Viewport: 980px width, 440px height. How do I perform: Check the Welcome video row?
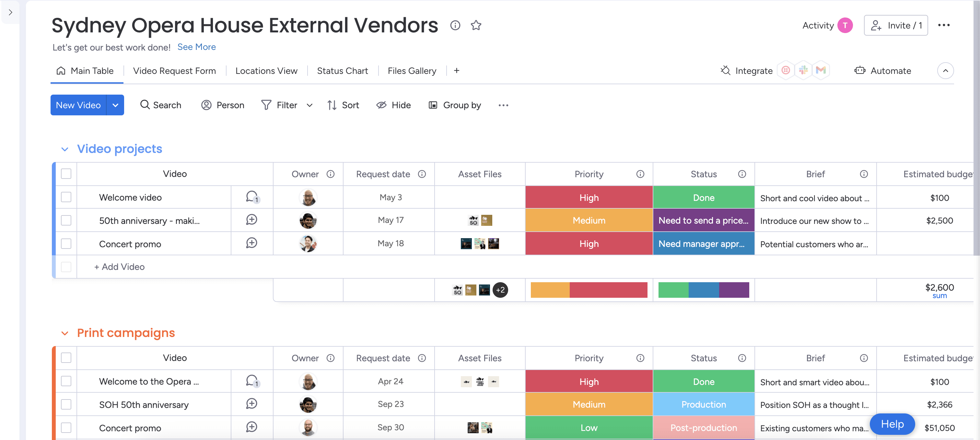coord(66,197)
